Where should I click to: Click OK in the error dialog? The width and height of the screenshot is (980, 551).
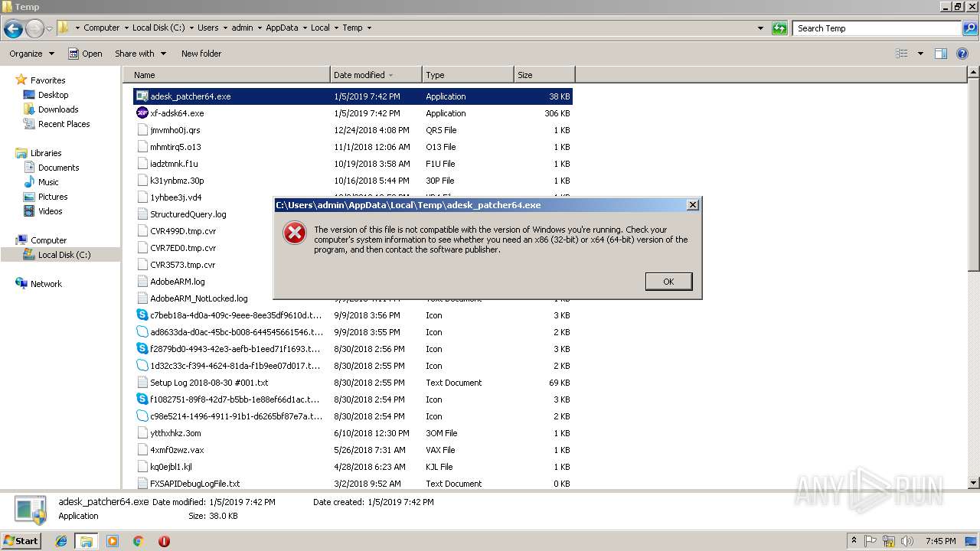click(x=668, y=282)
